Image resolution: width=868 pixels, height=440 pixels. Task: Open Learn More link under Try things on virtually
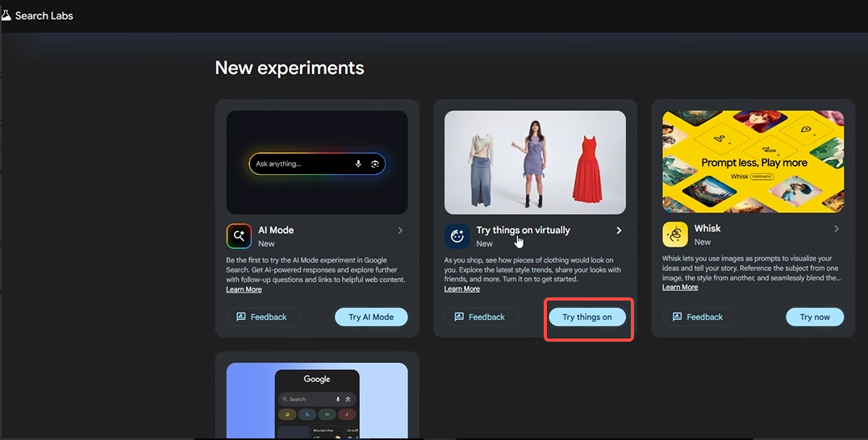[x=462, y=289]
